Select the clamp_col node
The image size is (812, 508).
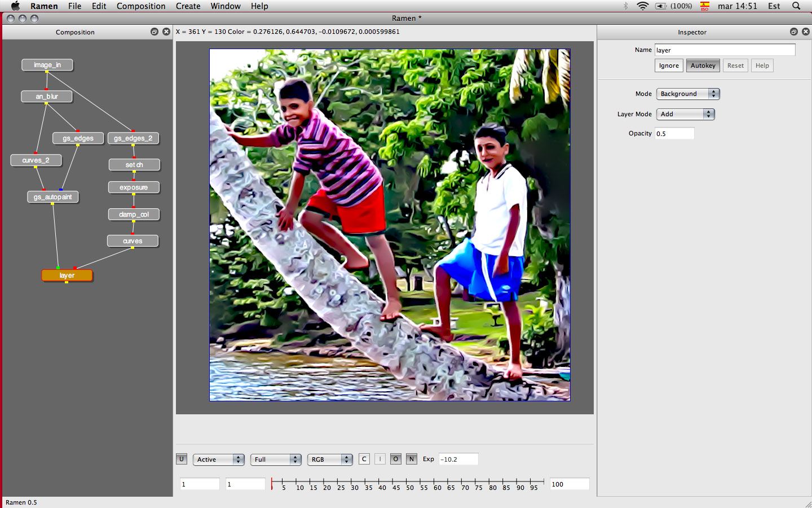point(134,214)
